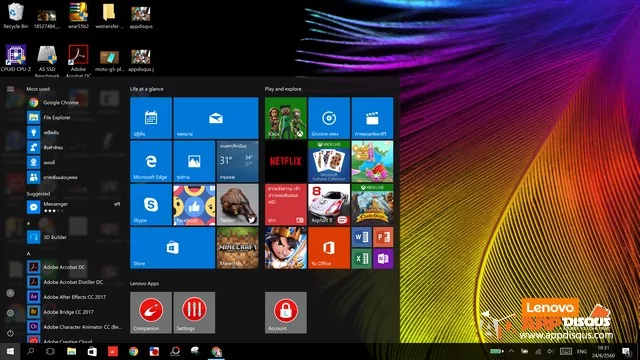Open the touch keyboard tray icon
Viewport: 640px width, 360px height.
(x=566, y=351)
